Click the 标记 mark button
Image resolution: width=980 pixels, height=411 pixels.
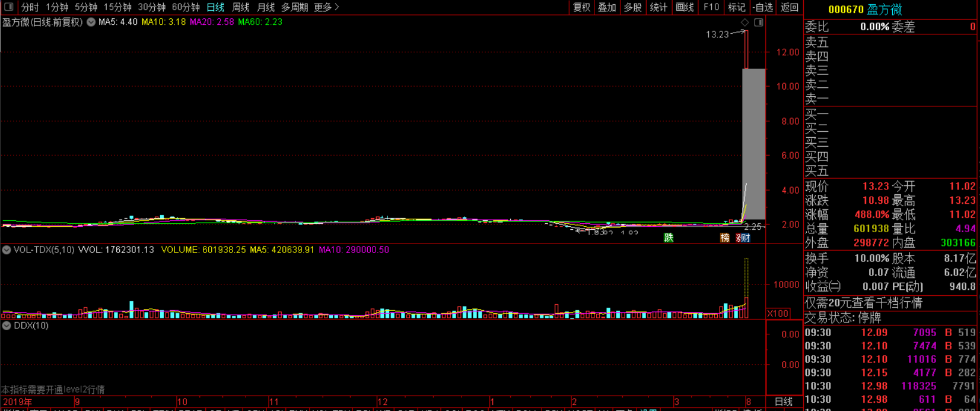tap(736, 8)
